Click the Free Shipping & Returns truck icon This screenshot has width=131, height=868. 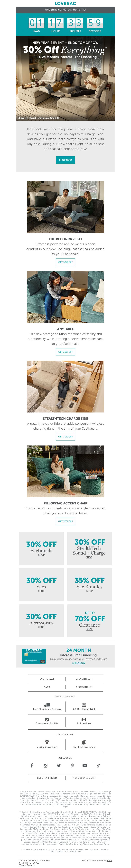(47, 705)
